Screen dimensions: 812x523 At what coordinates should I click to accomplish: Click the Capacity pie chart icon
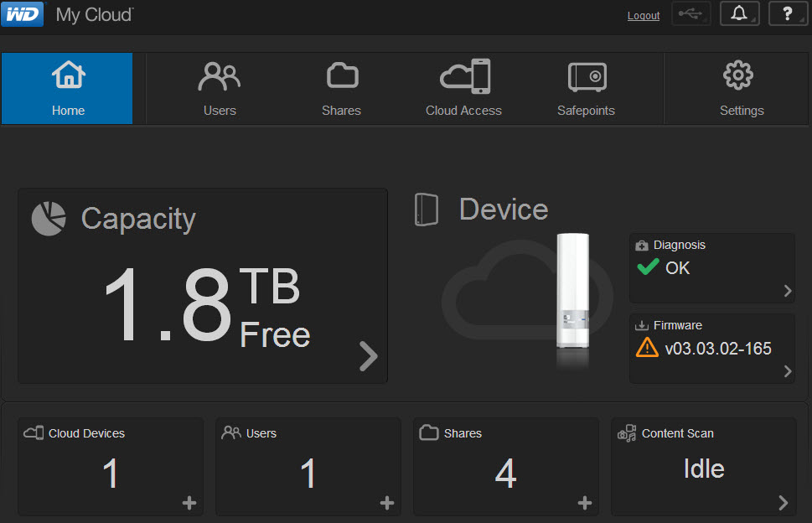(x=49, y=219)
